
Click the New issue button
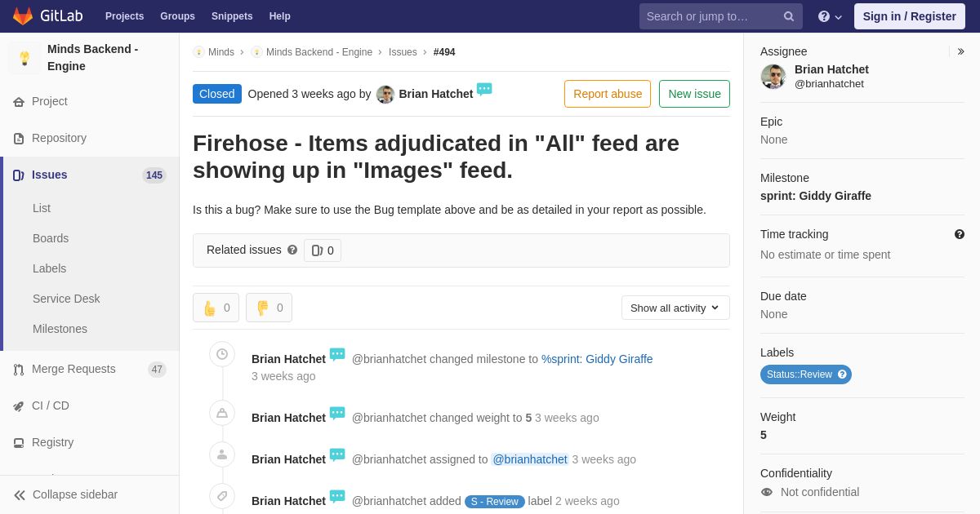click(x=694, y=94)
